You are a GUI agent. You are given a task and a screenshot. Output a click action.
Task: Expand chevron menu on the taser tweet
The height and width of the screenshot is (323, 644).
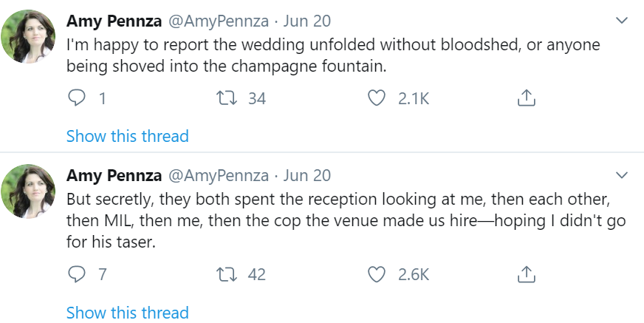coord(622,176)
